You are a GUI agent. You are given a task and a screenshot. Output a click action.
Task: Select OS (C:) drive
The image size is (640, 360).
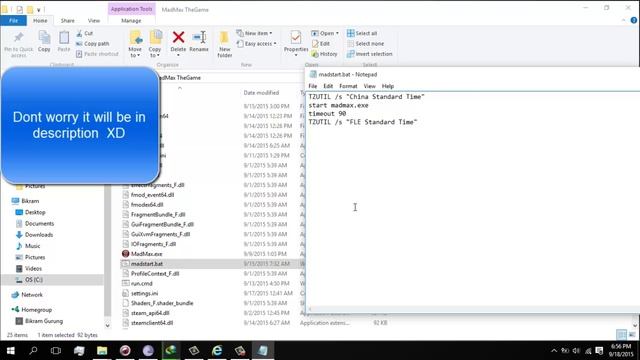pyautogui.click(x=34, y=280)
